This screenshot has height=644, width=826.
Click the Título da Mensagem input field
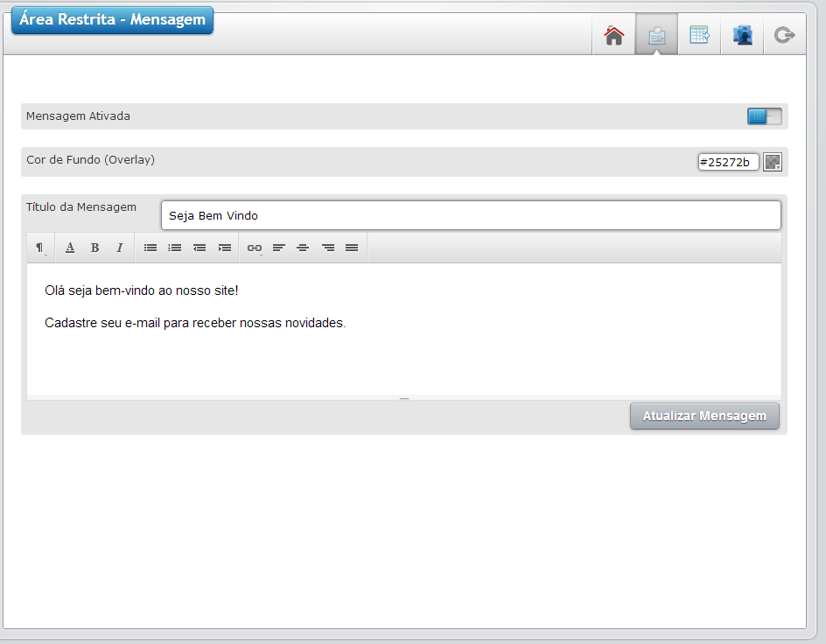(x=470, y=215)
